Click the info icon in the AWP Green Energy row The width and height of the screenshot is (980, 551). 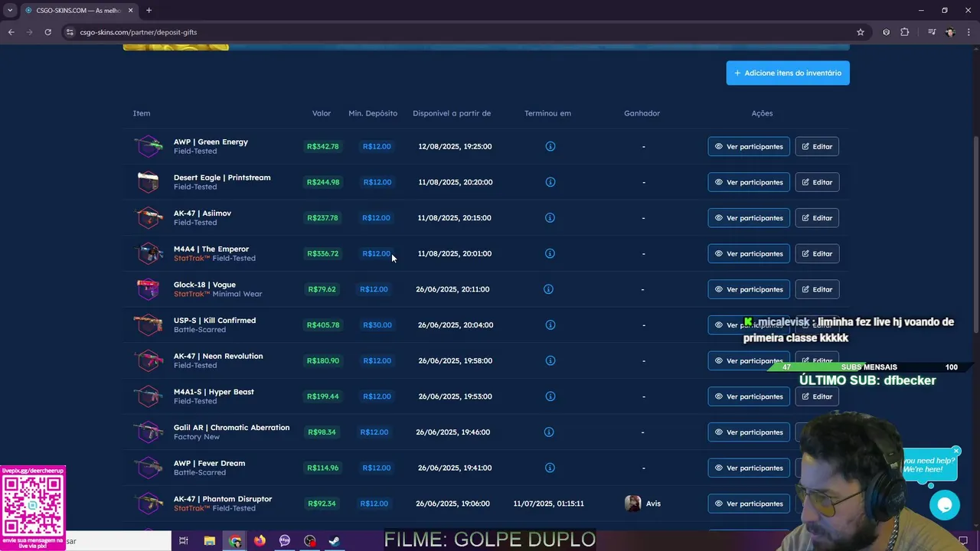pos(550,146)
